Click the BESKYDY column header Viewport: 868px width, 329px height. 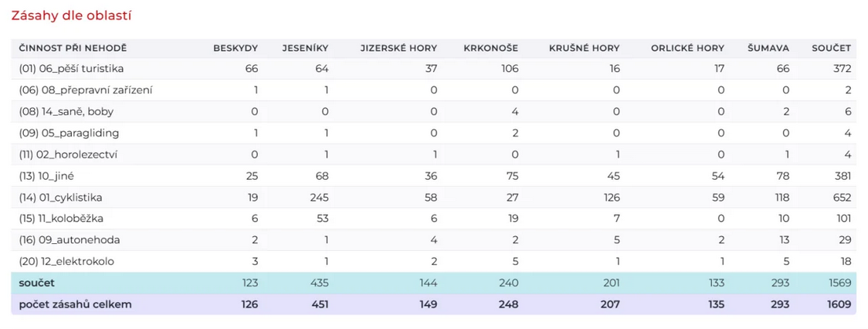[x=236, y=48]
